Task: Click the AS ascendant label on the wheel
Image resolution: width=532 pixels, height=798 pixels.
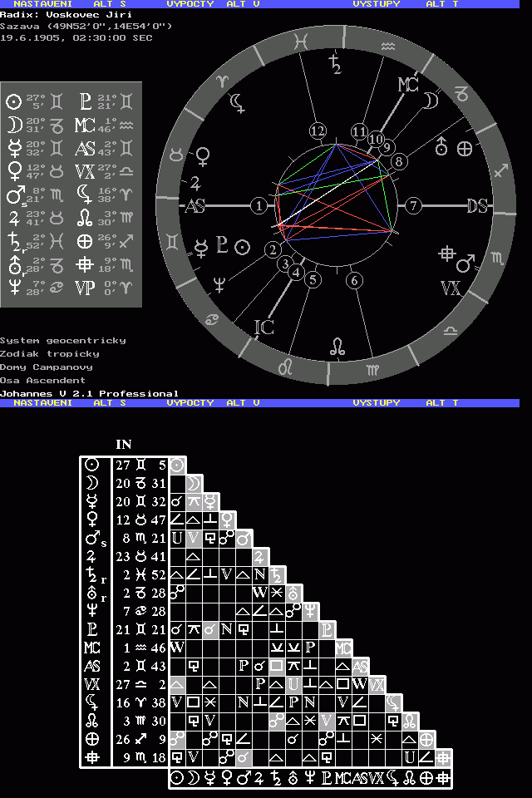Action: click(195, 206)
